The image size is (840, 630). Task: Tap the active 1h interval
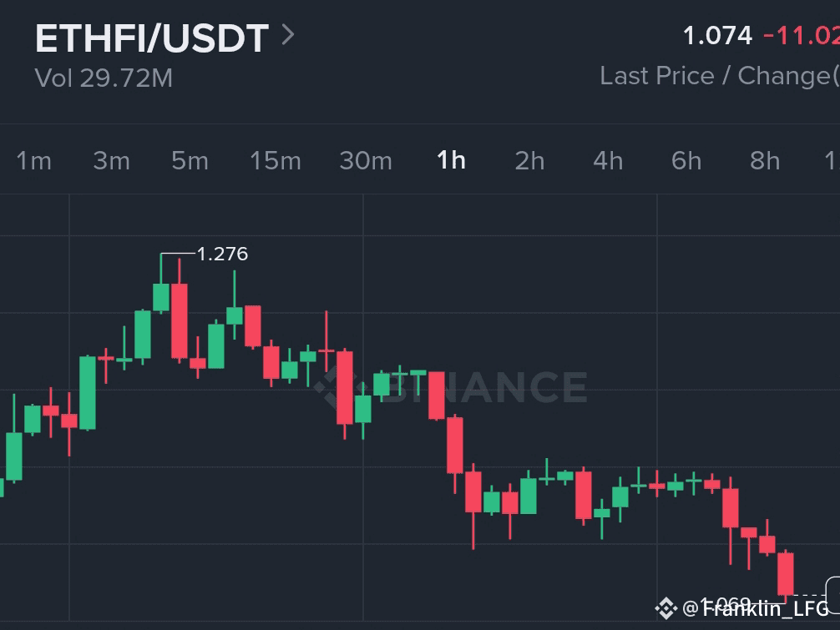point(451,161)
